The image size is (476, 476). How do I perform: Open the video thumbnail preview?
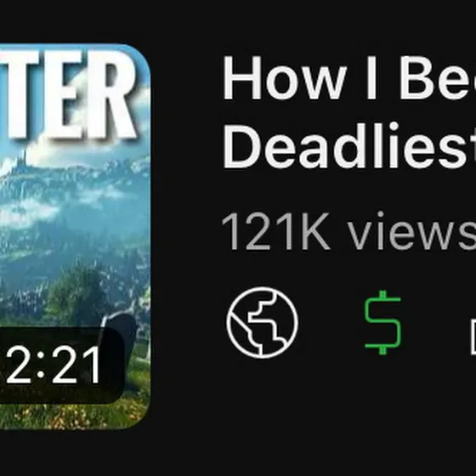75,236
